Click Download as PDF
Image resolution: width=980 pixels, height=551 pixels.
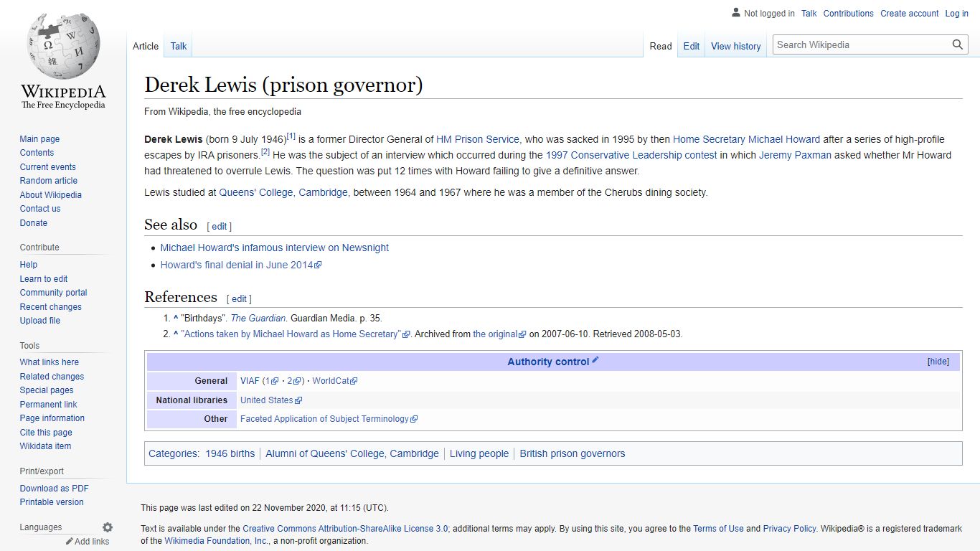[x=55, y=489]
